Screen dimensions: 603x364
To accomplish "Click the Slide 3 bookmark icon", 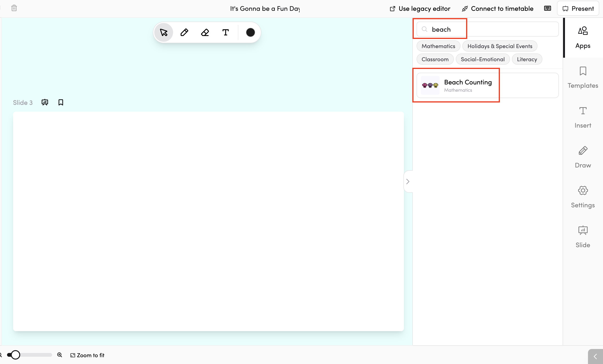I will [61, 102].
